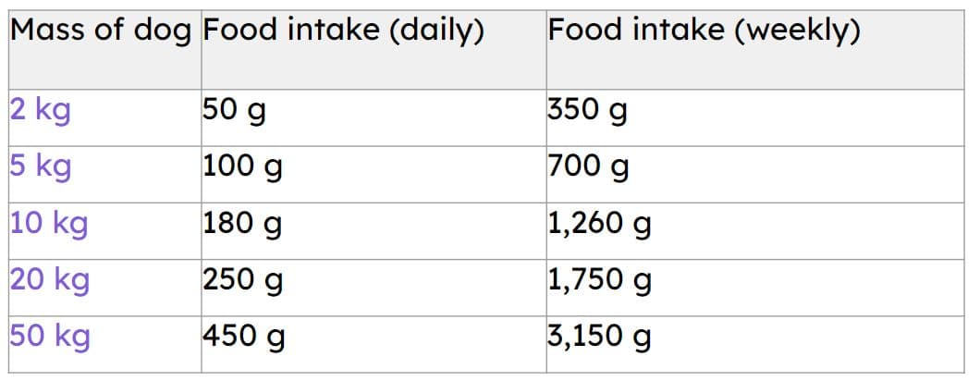Select the Food intake (weekly) column header
980x381 pixels.
tap(704, 31)
